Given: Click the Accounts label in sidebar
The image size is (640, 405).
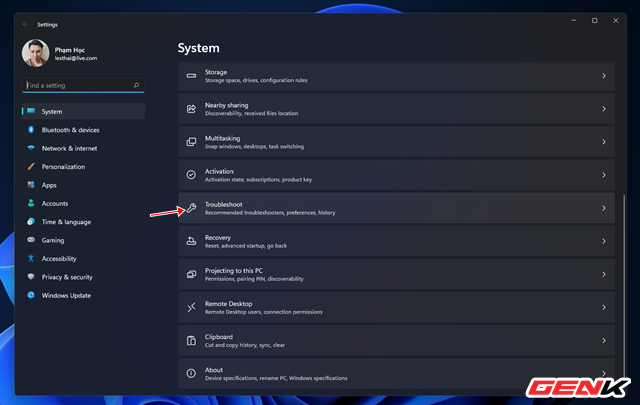Looking at the screenshot, I should point(55,204).
